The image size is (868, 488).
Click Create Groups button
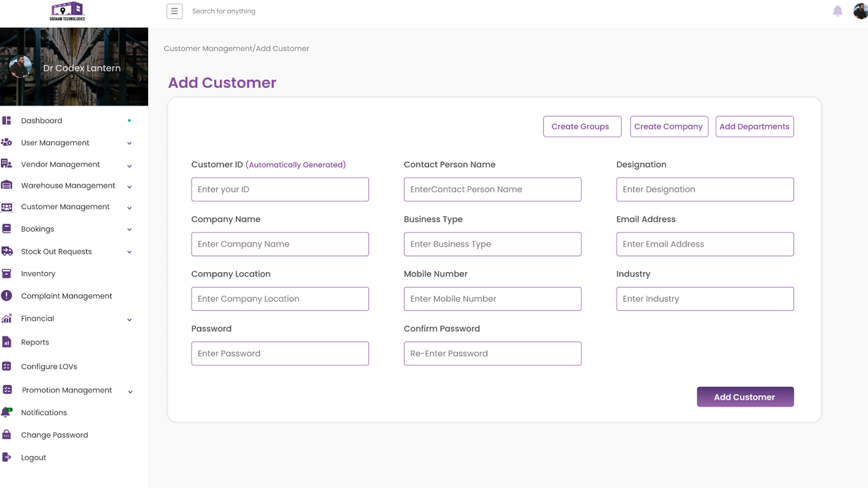pos(582,126)
